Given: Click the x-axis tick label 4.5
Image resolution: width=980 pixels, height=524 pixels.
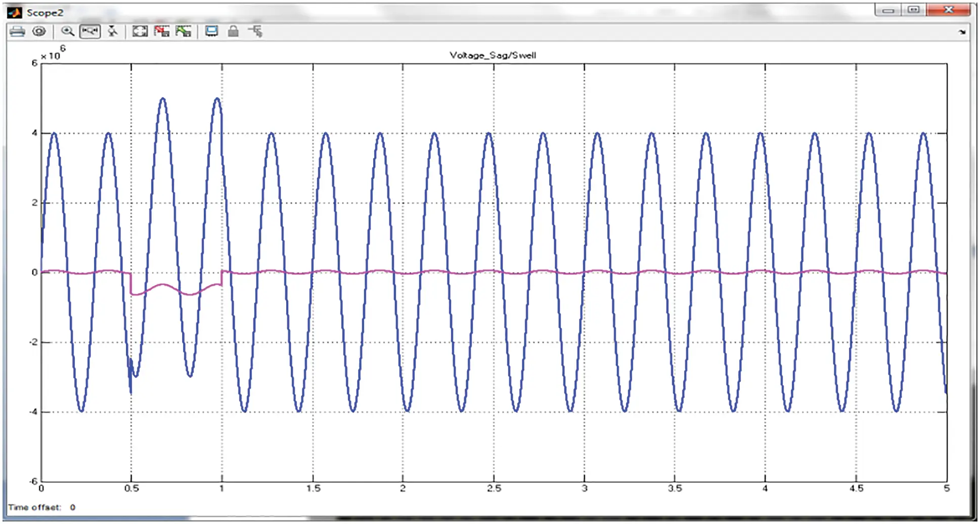Looking at the screenshot, I should (856, 489).
